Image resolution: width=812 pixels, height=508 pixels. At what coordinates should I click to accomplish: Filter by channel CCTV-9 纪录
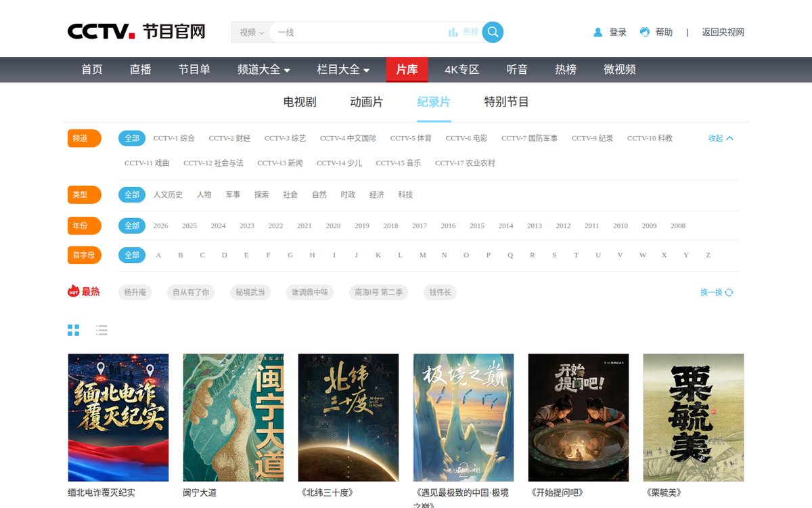click(592, 138)
